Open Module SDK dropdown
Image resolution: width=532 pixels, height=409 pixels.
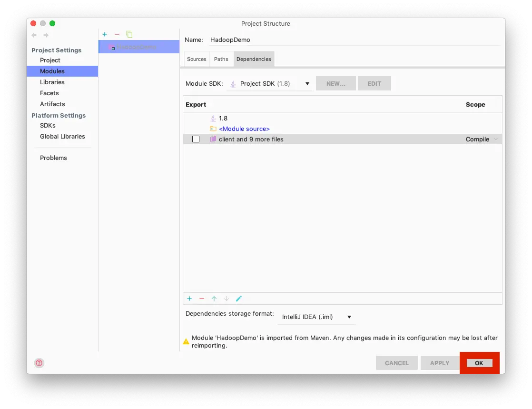270,83
